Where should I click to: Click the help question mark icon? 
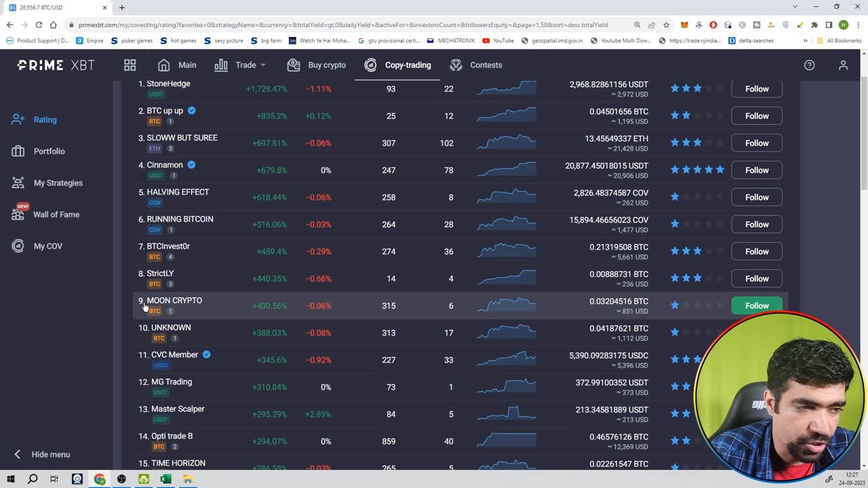[x=809, y=65]
